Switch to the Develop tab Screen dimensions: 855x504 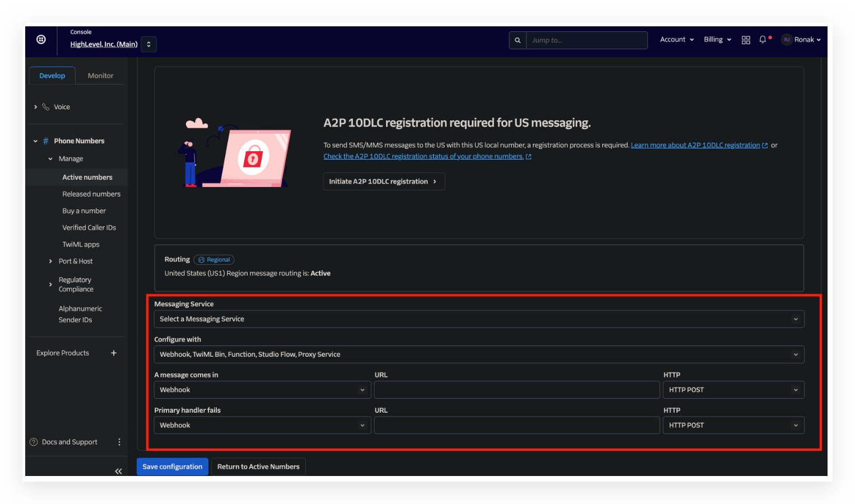[x=52, y=76]
